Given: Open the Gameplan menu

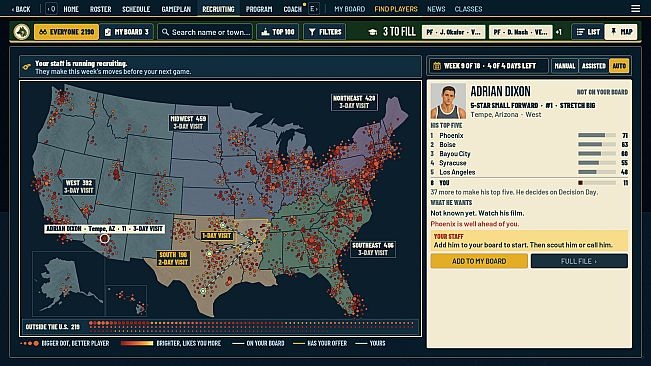Looking at the screenshot, I should 176,9.
